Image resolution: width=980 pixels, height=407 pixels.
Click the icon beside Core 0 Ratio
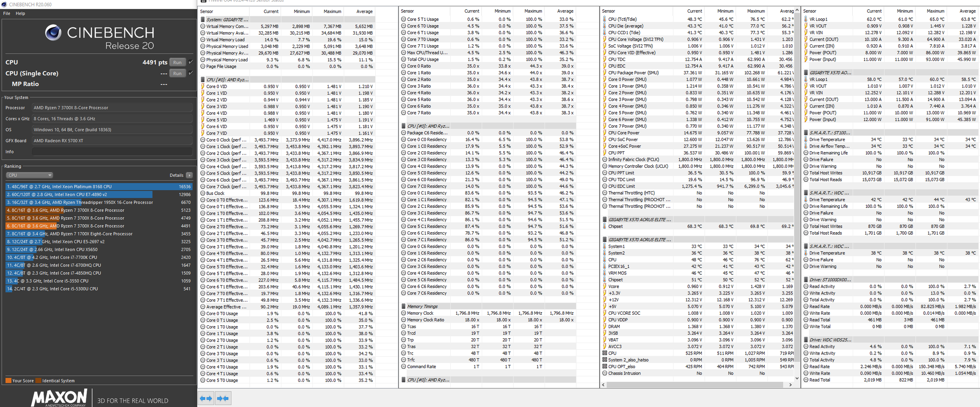403,66
